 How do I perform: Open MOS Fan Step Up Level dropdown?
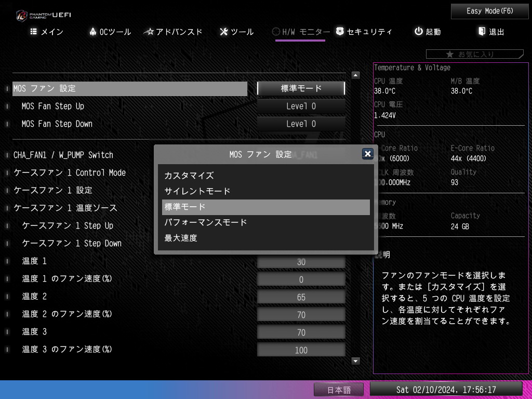[x=301, y=107]
